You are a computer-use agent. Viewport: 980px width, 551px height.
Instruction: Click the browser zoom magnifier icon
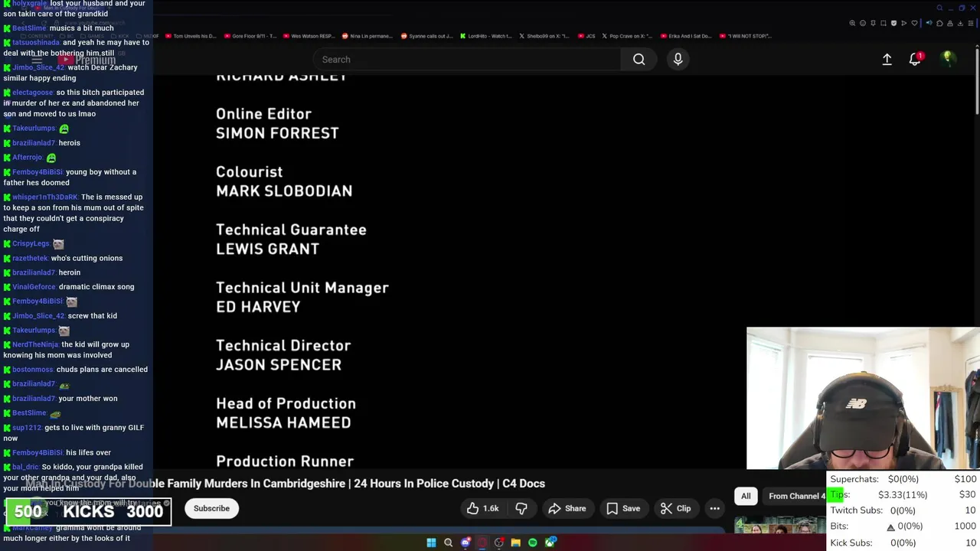tap(852, 23)
